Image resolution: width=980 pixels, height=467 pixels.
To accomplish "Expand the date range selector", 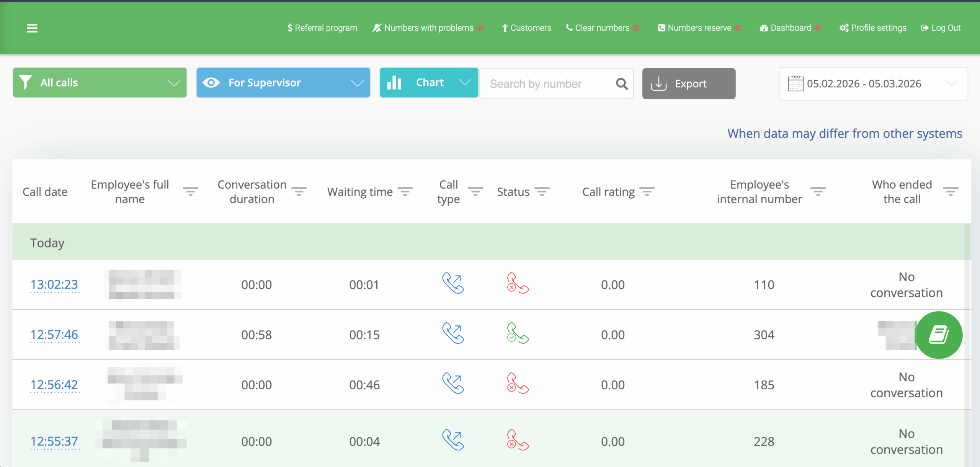I will 951,83.
